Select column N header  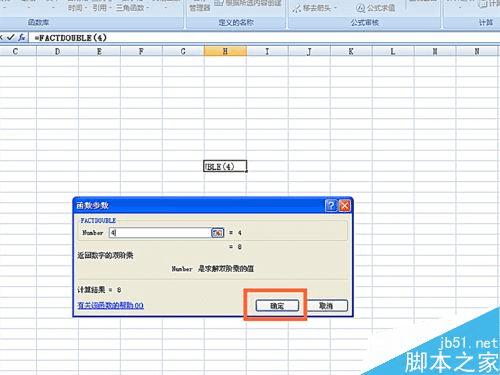[x=477, y=51]
